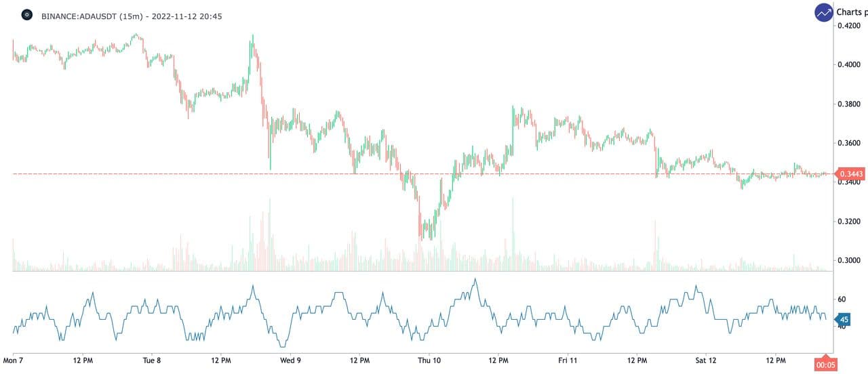Click the 0.3000 price axis label

coord(850,261)
